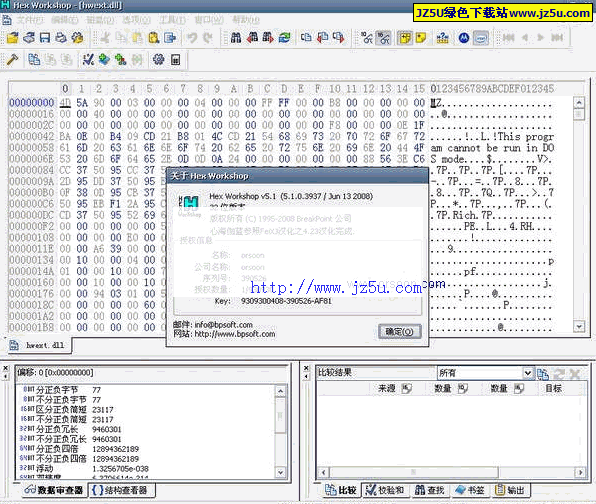Screen dimensions: 596x504
Task: Click the open disk drive icon
Action: [x=29, y=38]
